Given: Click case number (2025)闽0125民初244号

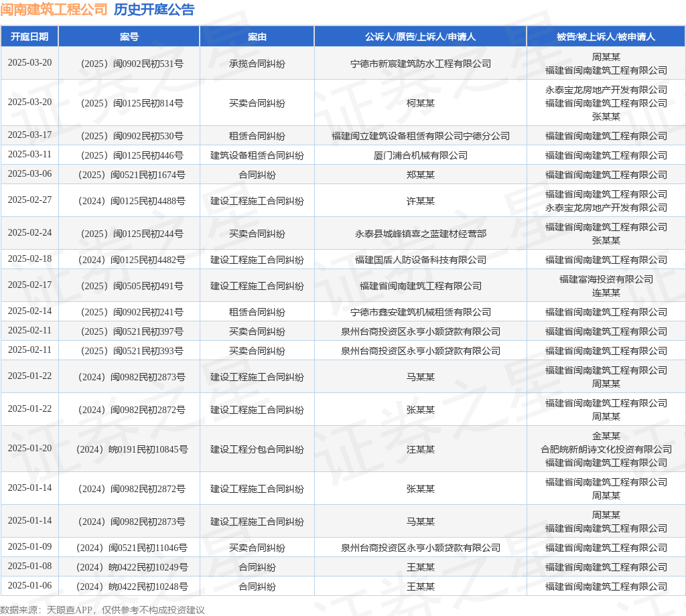Looking at the screenshot, I should click(x=132, y=234).
